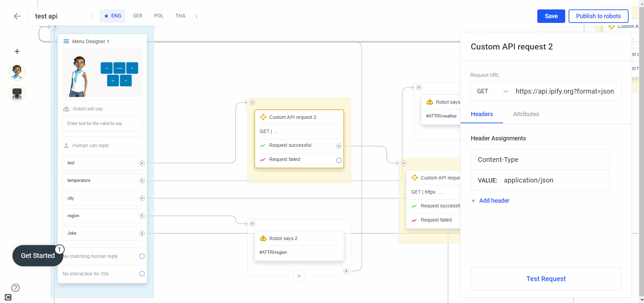Click the Test Request button
Viewport: 644px width, 303px height.
click(546, 279)
